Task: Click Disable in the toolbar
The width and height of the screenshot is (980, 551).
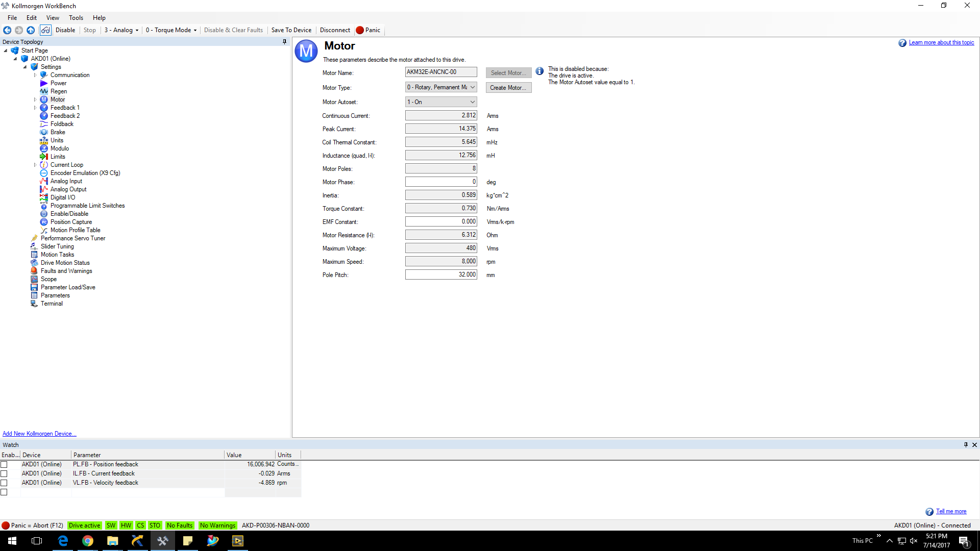Action: pos(65,30)
